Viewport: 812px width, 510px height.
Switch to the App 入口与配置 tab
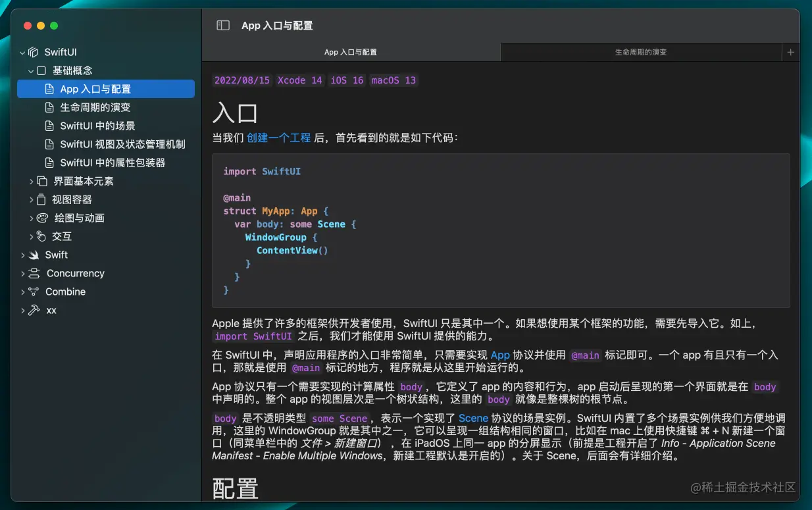pos(351,52)
